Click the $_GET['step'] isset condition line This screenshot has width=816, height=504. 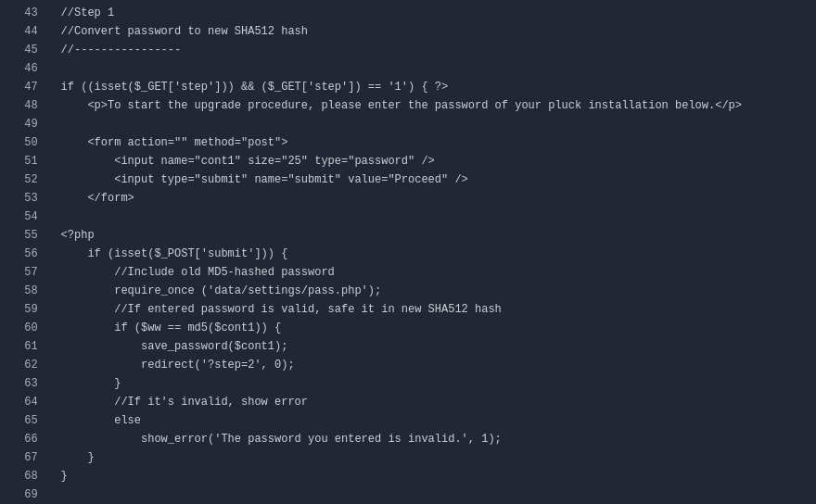[x=254, y=87]
